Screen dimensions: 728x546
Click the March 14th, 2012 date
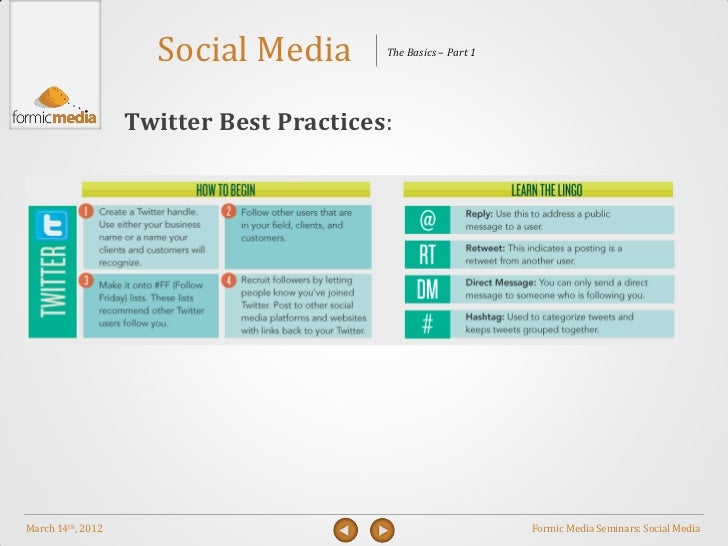65,528
